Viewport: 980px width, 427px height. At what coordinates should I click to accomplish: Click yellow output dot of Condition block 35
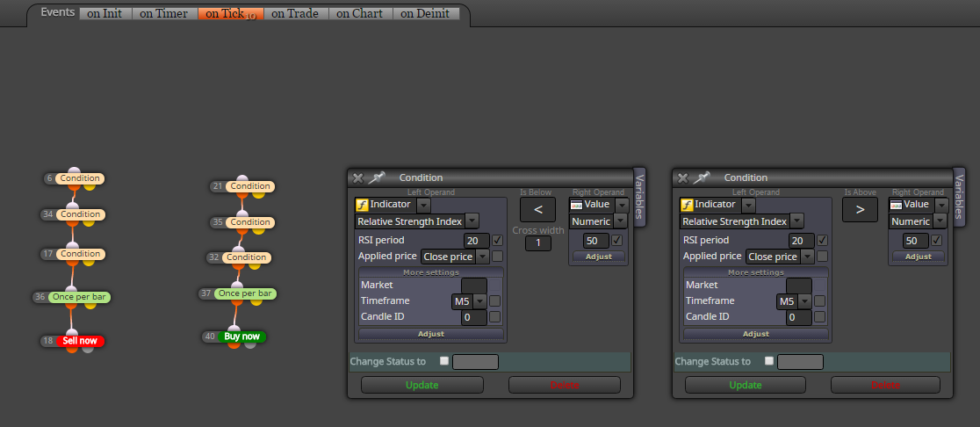pyautogui.click(x=258, y=229)
